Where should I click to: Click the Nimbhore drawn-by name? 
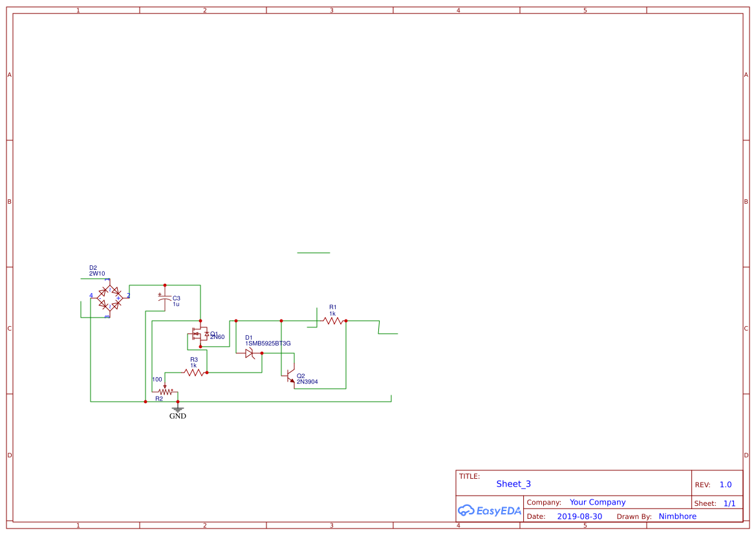pyautogui.click(x=678, y=516)
